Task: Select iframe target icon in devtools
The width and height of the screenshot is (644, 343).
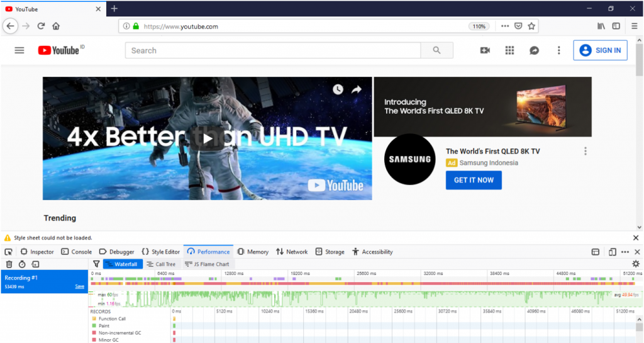Action: [596, 252]
